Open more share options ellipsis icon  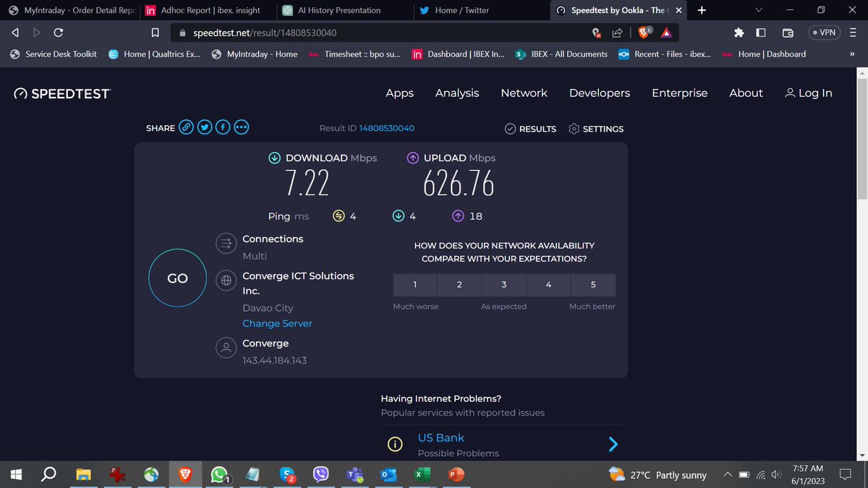[242, 127]
